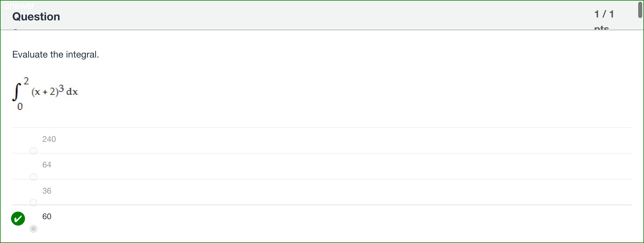
Task: Click the selected radio button for 60
Action: click(x=33, y=228)
